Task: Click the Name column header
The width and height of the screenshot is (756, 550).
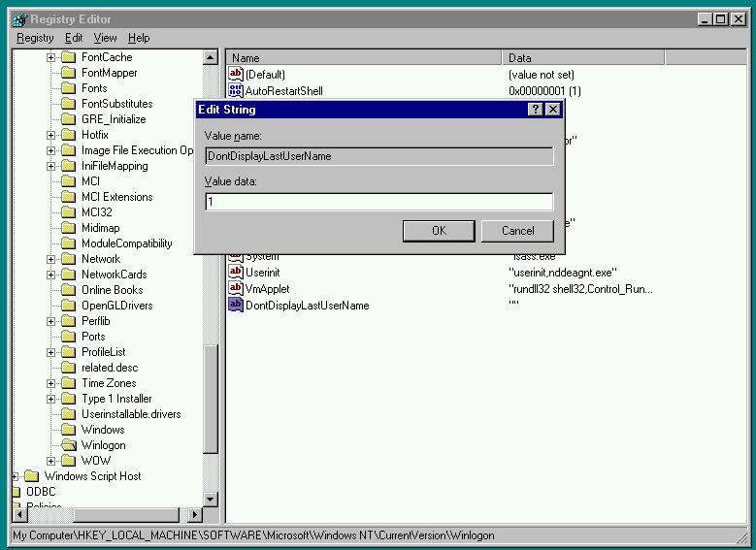Action: pos(364,58)
